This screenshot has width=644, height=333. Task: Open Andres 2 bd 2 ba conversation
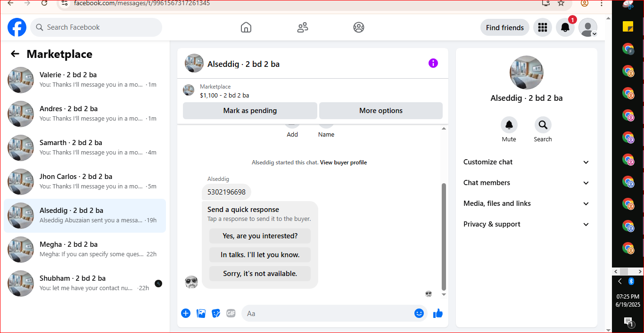point(85,114)
